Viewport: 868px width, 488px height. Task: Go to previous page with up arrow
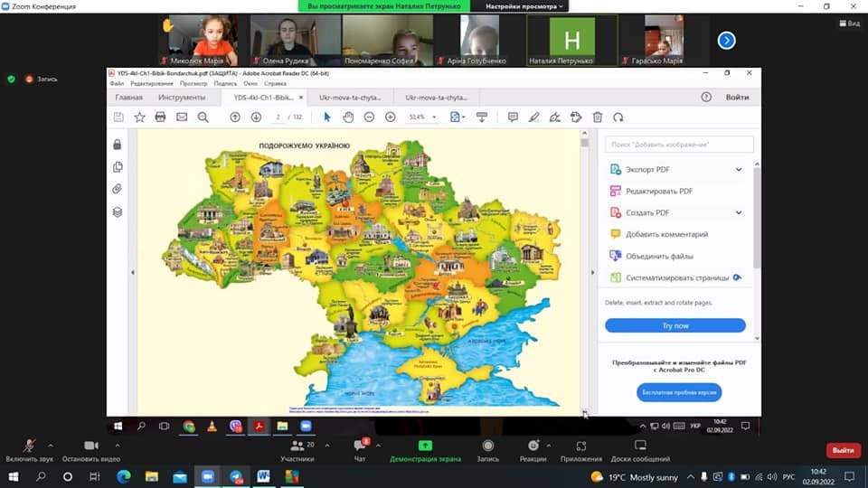coord(235,117)
